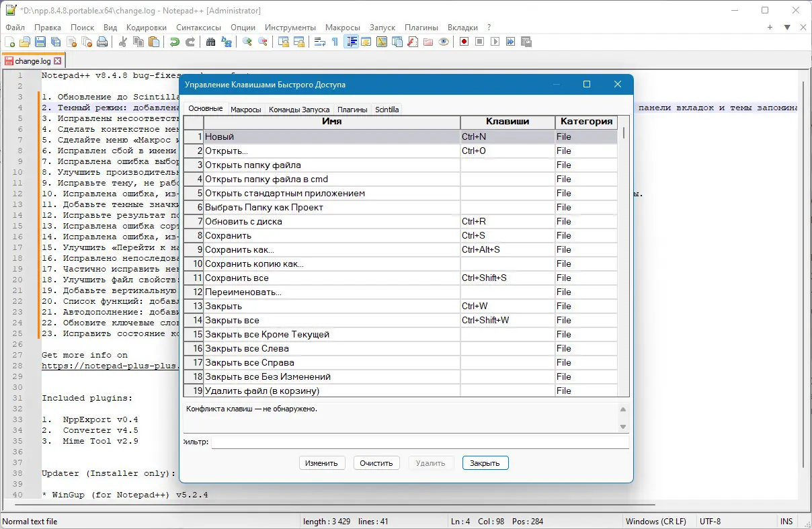The image size is (812, 529).
Task: Click the Изменить button
Action: (322, 463)
